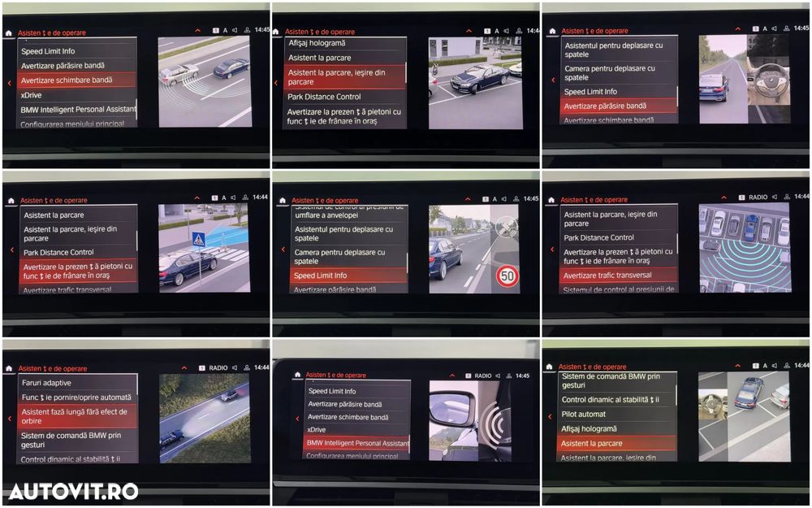
Task: Open highlighted BMW Intelligent Personal Assistant entry
Action: pyautogui.click(x=356, y=443)
